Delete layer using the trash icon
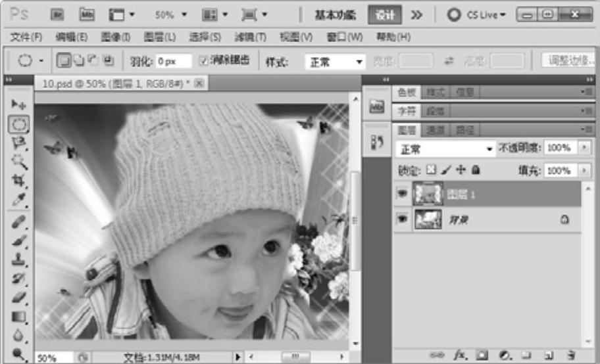This screenshot has width=600, height=364. (570, 355)
